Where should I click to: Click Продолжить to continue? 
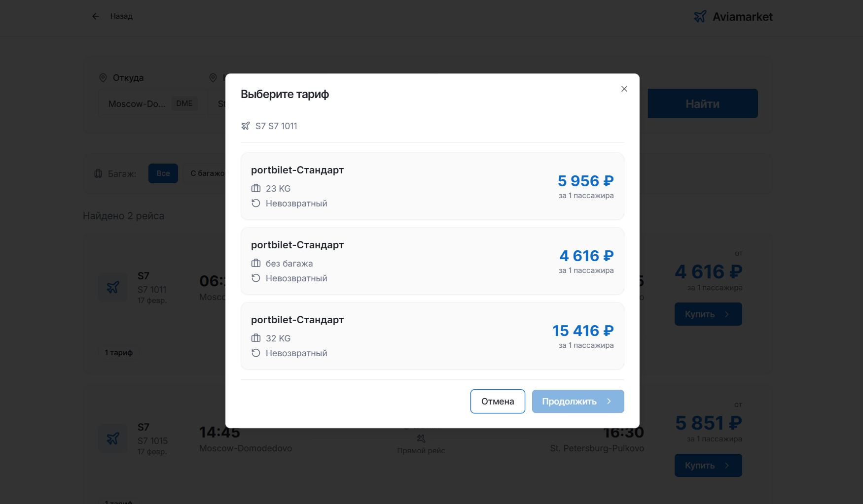pyautogui.click(x=577, y=402)
